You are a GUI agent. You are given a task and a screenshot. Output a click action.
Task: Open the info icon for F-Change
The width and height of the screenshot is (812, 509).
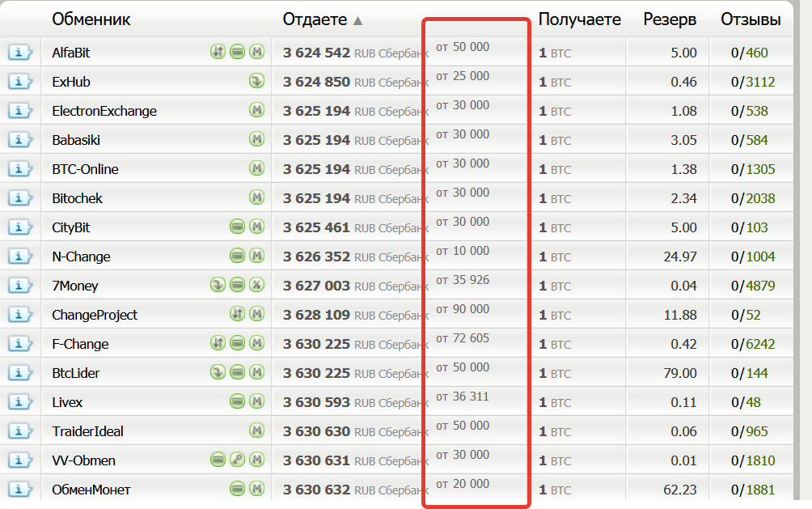tap(19, 343)
